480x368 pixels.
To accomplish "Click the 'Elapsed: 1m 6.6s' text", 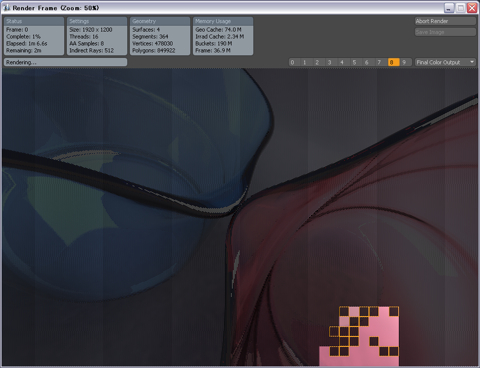I will 27,44.
